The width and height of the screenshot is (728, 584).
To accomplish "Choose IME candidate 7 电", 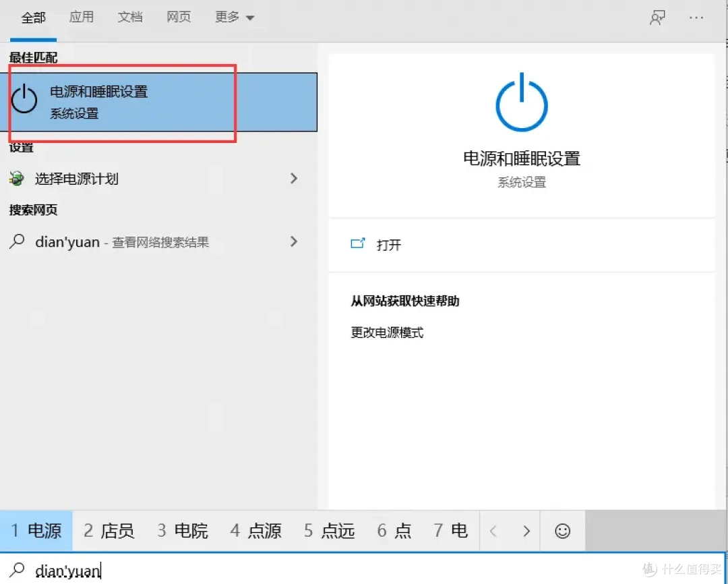I will (450, 531).
